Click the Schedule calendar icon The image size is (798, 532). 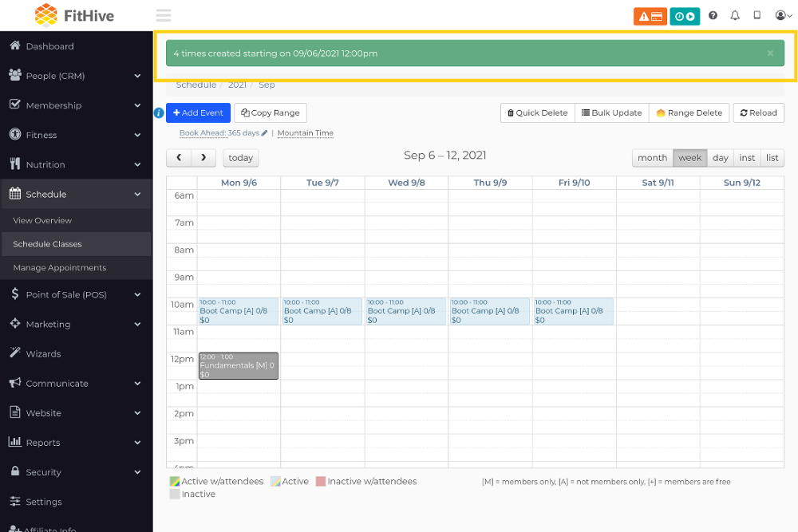pos(14,193)
